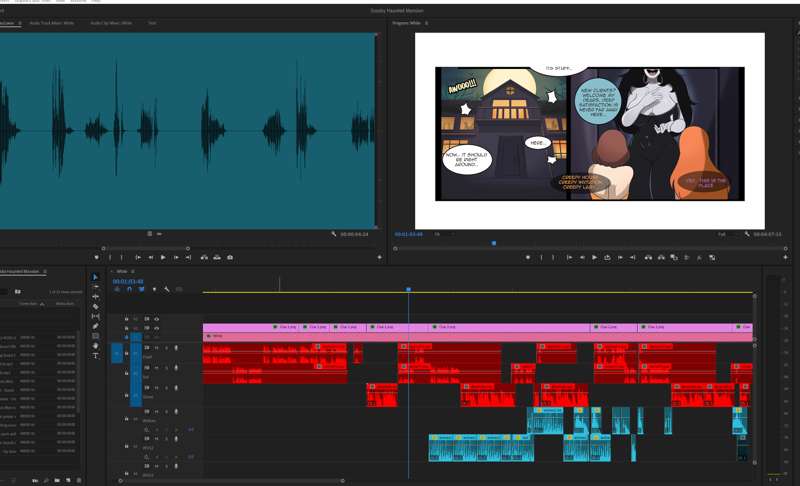Open timeline display settings wrench
This screenshot has width=800, height=486.
point(167,289)
